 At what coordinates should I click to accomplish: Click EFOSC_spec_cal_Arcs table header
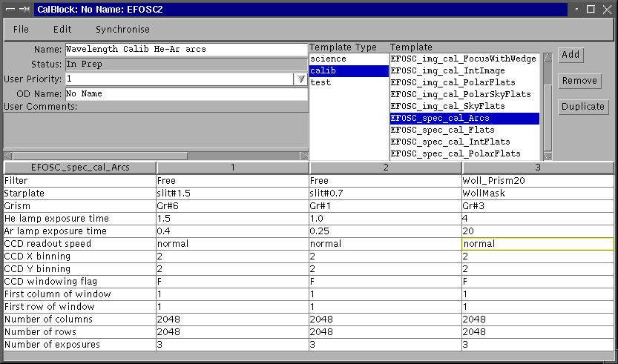(80, 168)
